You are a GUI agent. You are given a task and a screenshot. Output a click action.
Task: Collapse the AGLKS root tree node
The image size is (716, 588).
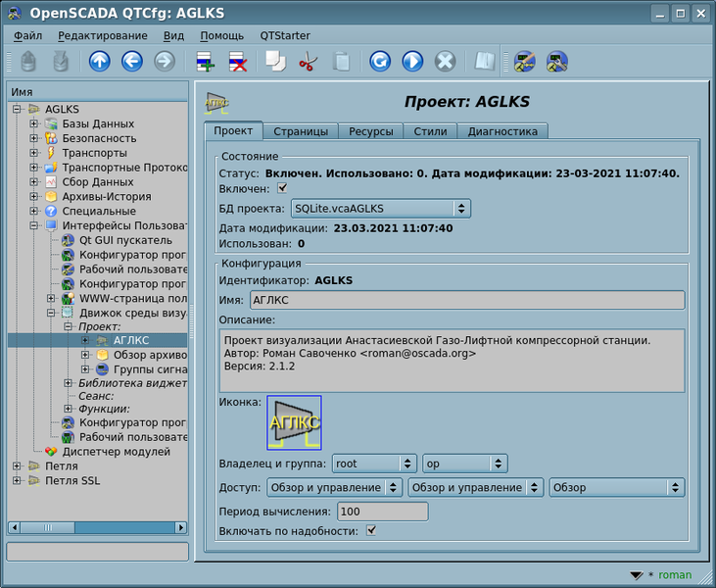(17, 109)
